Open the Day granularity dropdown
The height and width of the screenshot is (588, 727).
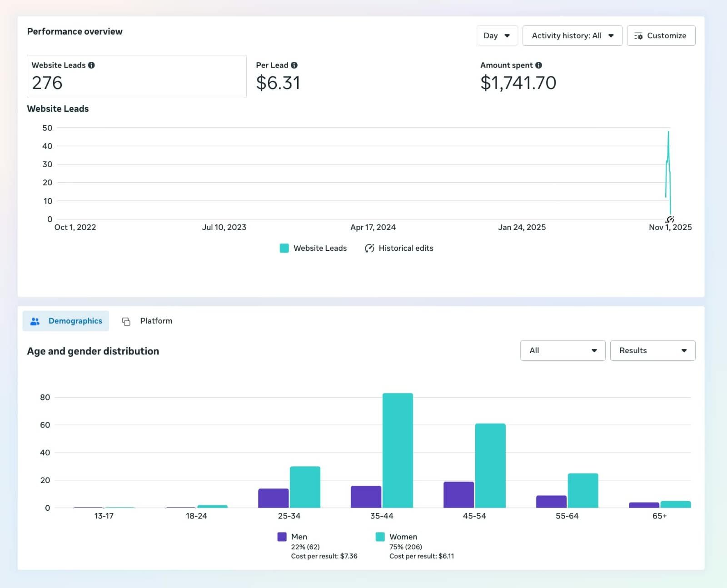point(497,35)
